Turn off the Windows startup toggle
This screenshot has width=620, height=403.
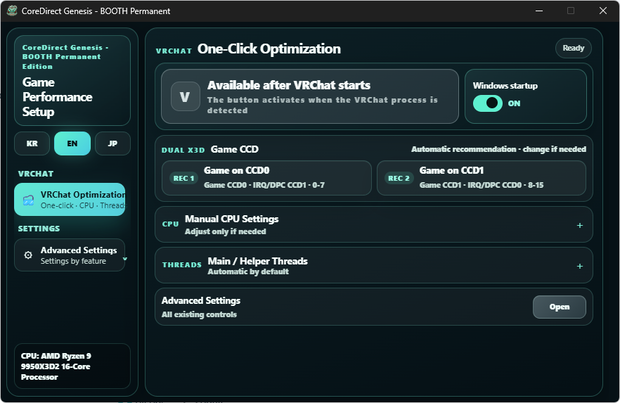click(x=488, y=103)
